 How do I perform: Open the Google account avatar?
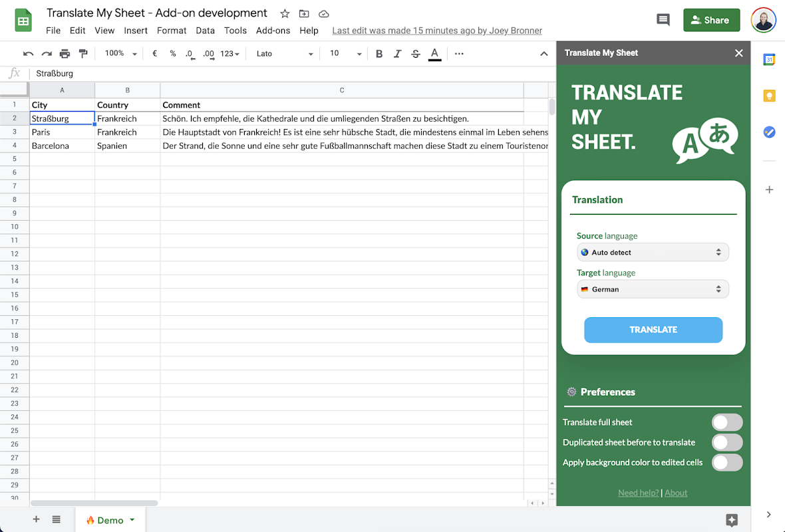coord(763,20)
